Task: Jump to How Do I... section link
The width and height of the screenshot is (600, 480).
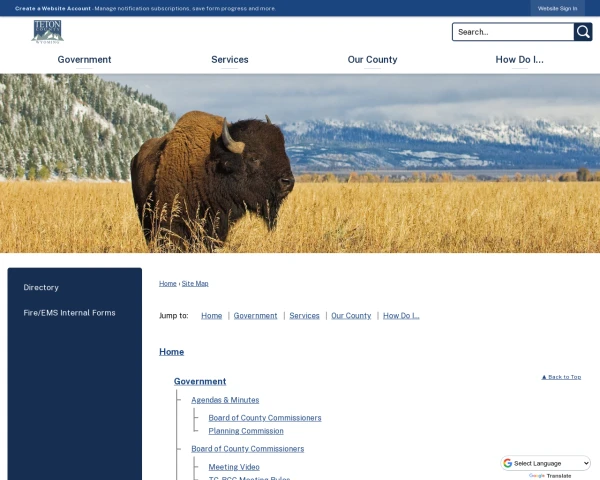Action: tap(401, 316)
